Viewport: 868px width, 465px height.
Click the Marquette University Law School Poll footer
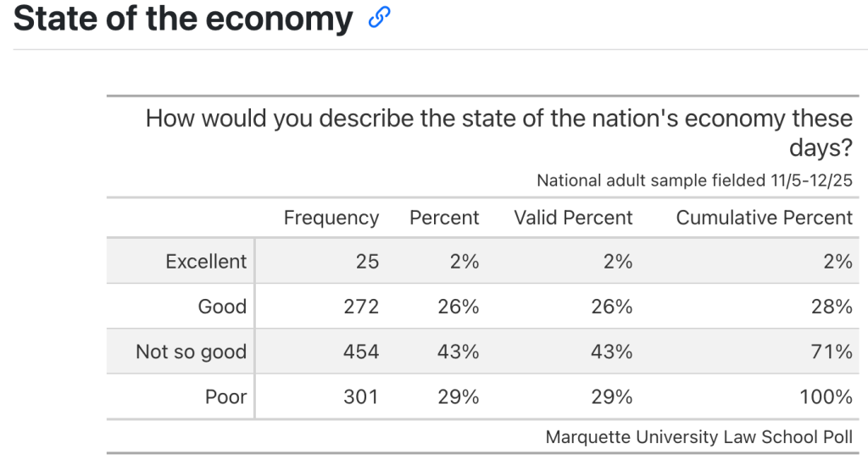click(698, 438)
